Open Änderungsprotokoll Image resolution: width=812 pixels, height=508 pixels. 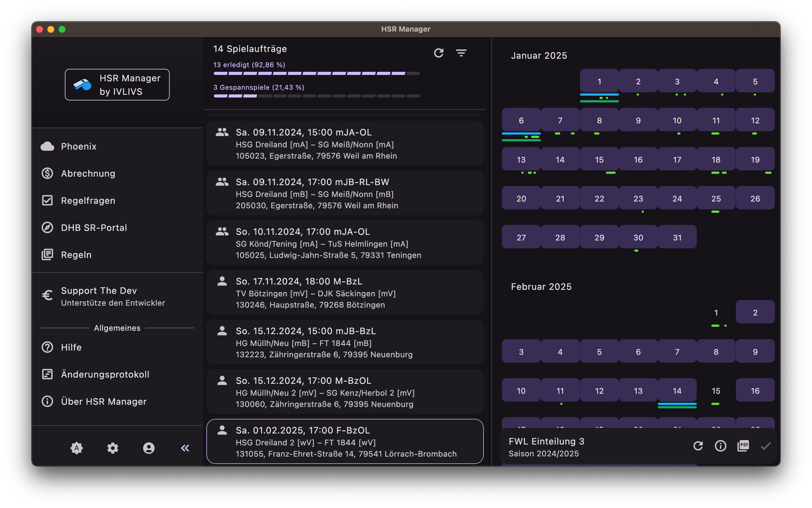coord(117,374)
